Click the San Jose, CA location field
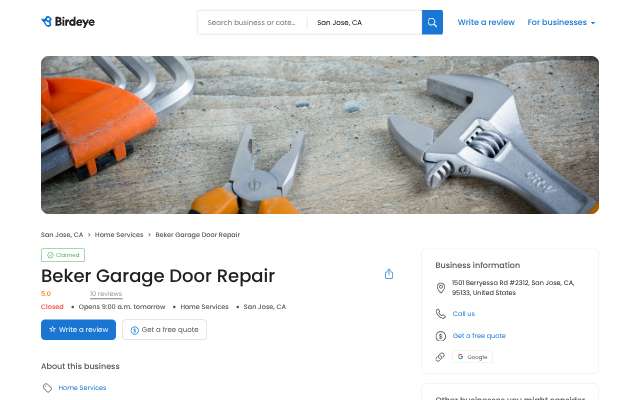This screenshot has width=640, height=400. pos(364,22)
